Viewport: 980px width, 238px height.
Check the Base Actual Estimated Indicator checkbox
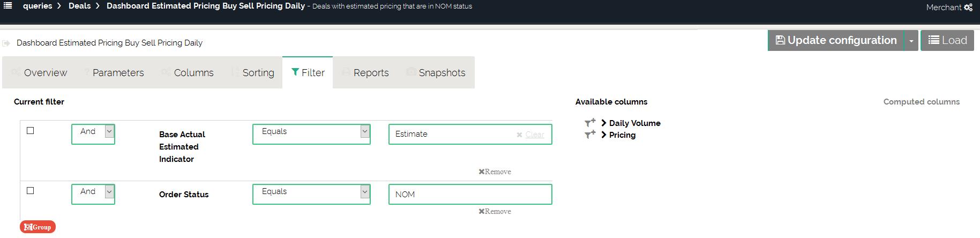(31, 131)
